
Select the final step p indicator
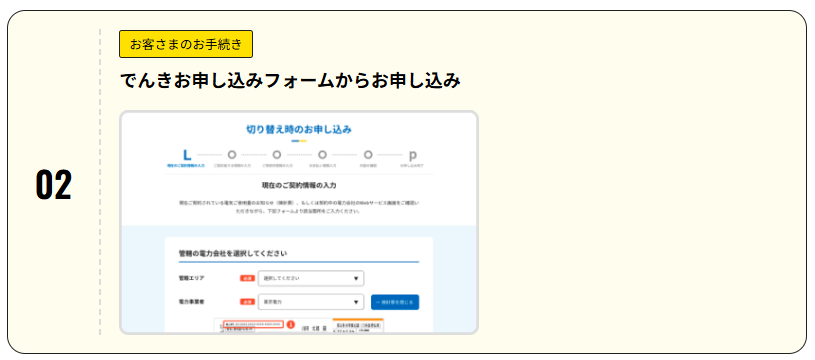click(x=413, y=155)
